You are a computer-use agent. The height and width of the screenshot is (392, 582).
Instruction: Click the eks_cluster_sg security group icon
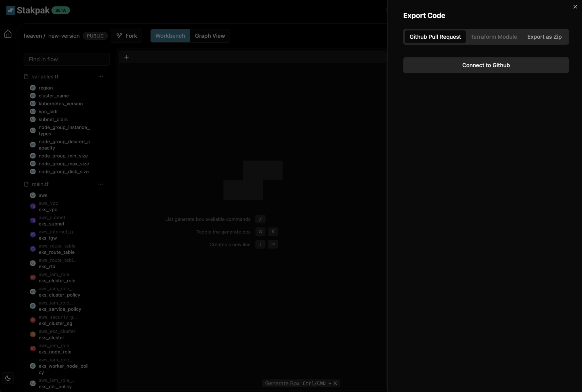pyautogui.click(x=33, y=320)
